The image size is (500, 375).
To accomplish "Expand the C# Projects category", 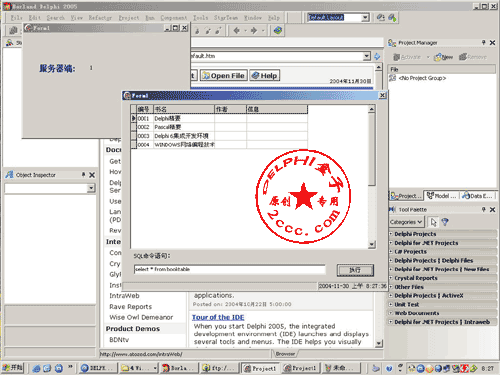I will [x=391, y=252].
